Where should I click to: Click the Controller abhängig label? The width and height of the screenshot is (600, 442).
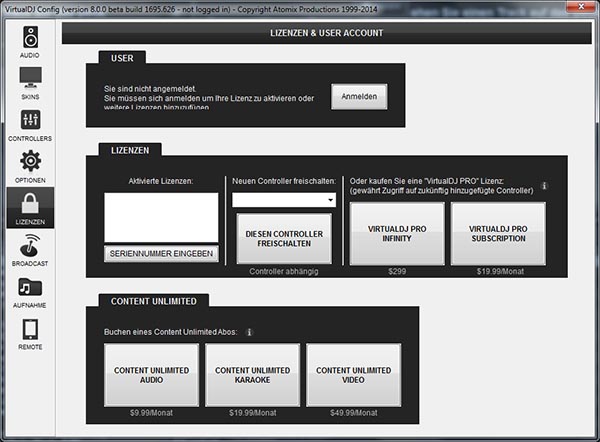click(284, 271)
